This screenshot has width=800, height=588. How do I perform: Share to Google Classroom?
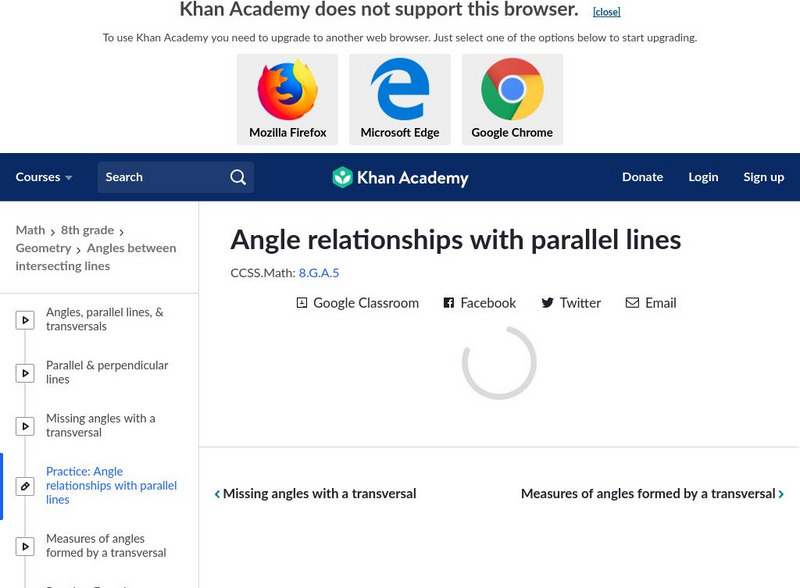pyautogui.click(x=357, y=303)
